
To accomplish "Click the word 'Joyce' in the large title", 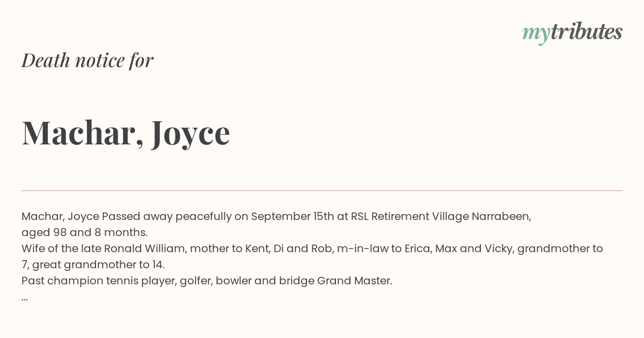I will [191, 134].
